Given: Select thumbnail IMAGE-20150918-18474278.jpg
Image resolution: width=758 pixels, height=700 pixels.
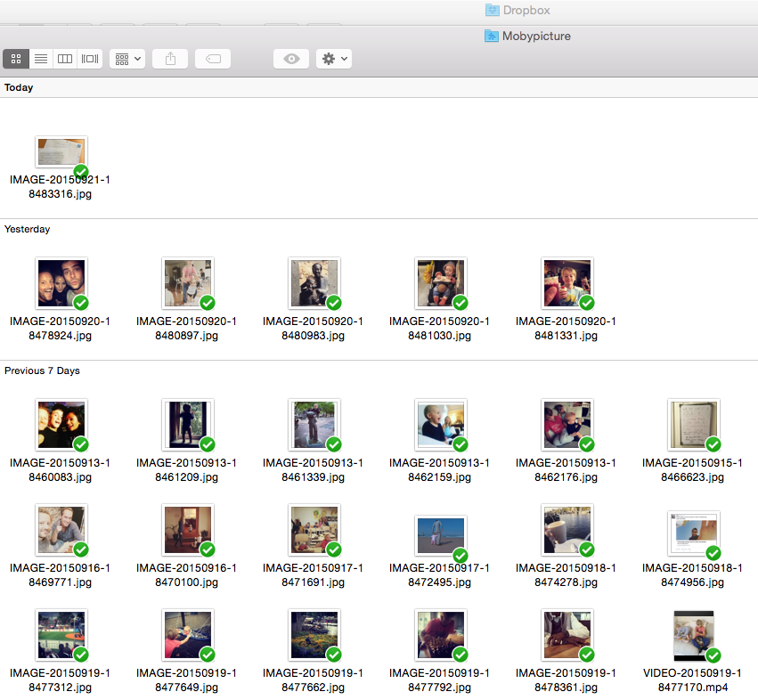Looking at the screenshot, I should click(x=567, y=530).
